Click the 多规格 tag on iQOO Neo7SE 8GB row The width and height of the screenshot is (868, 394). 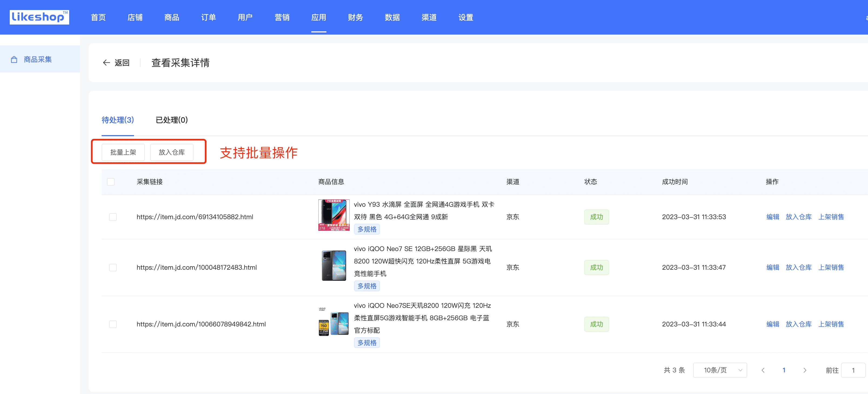pyautogui.click(x=367, y=343)
